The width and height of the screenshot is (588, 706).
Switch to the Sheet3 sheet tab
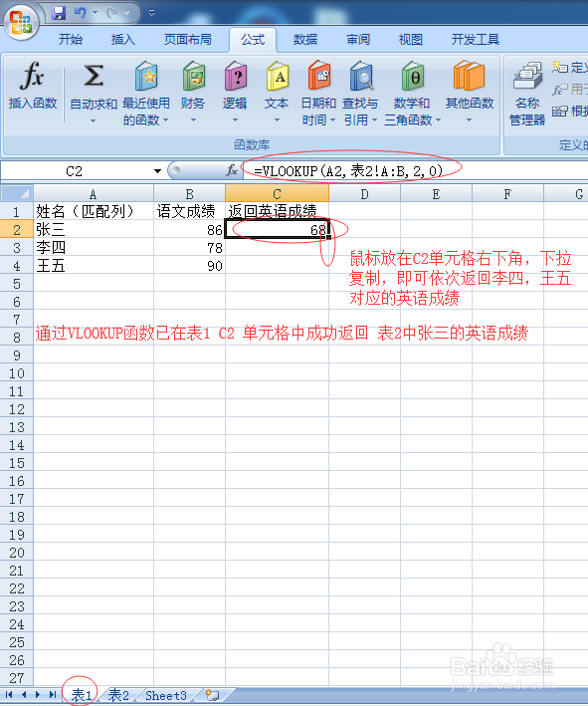[166, 695]
